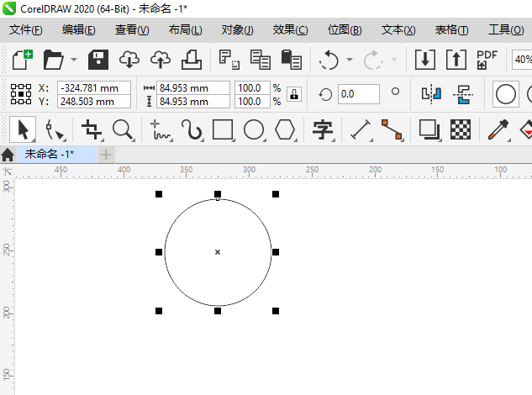Select the Freehand drawing tool
The height and width of the screenshot is (395, 532).
161,129
